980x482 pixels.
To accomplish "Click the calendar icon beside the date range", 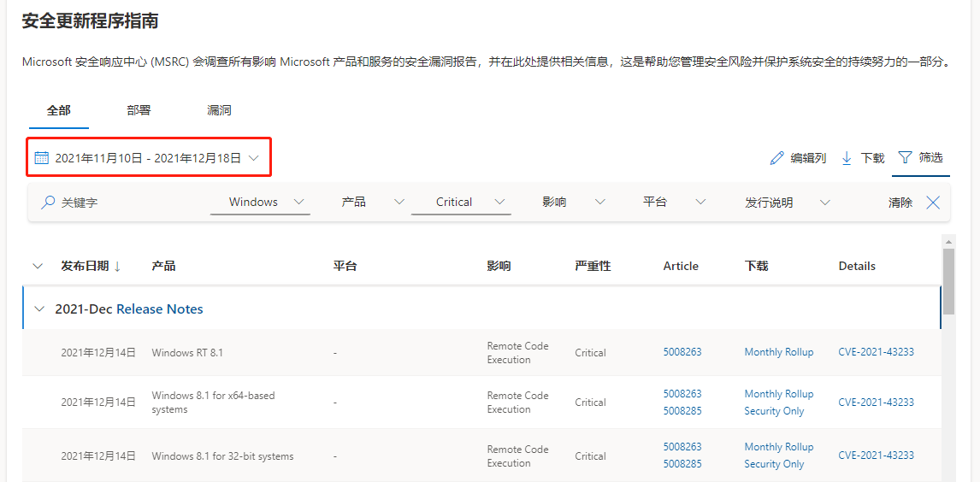I will [41, 158].
